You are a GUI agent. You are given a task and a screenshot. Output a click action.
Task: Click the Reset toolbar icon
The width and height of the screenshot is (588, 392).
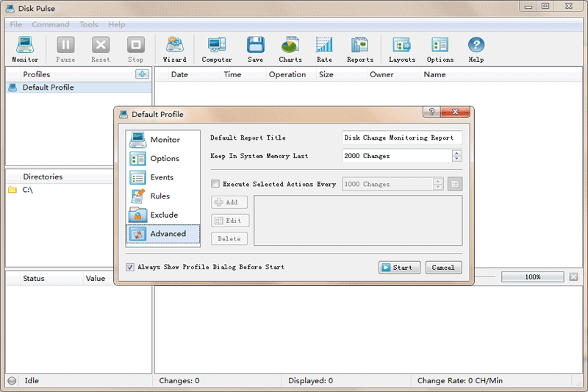pos(101,49)
